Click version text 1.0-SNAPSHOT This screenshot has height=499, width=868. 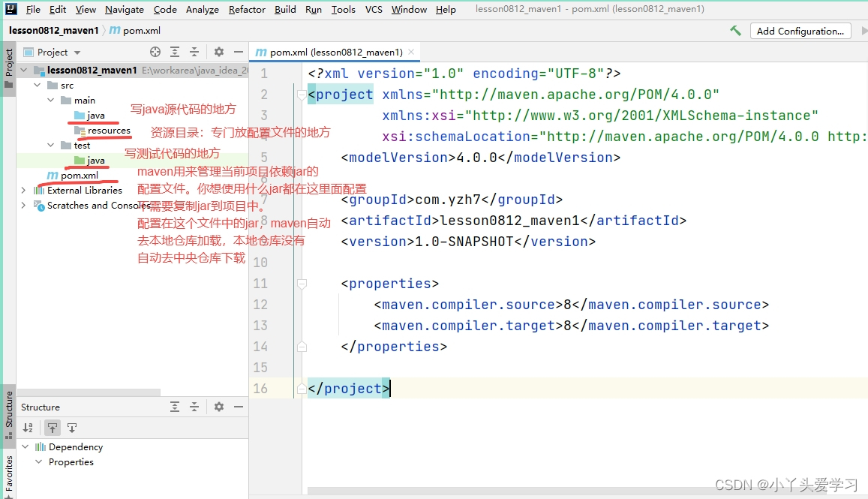tap(464, 242)
